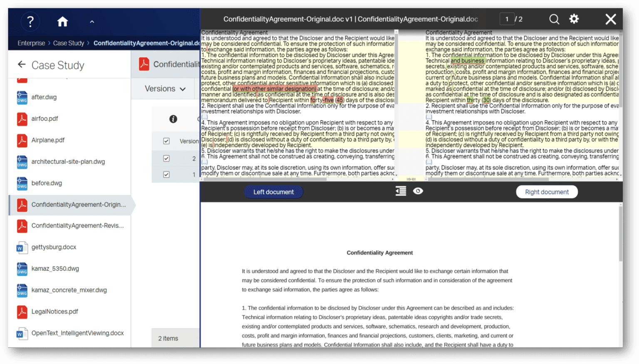639x364 pixels.
Task: Uncheck the version 1 checkbox
Action: pyautogui.click(x=166, y=175)
